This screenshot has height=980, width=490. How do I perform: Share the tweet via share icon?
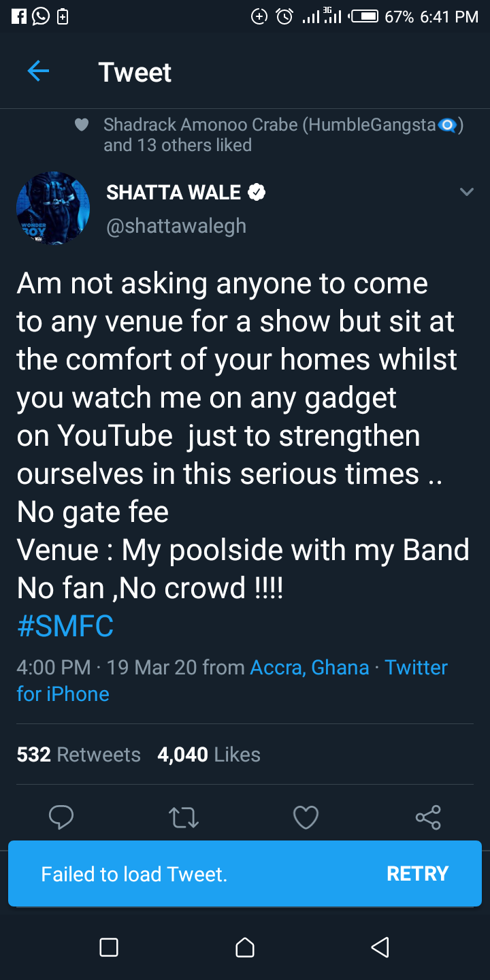point(428,817)
